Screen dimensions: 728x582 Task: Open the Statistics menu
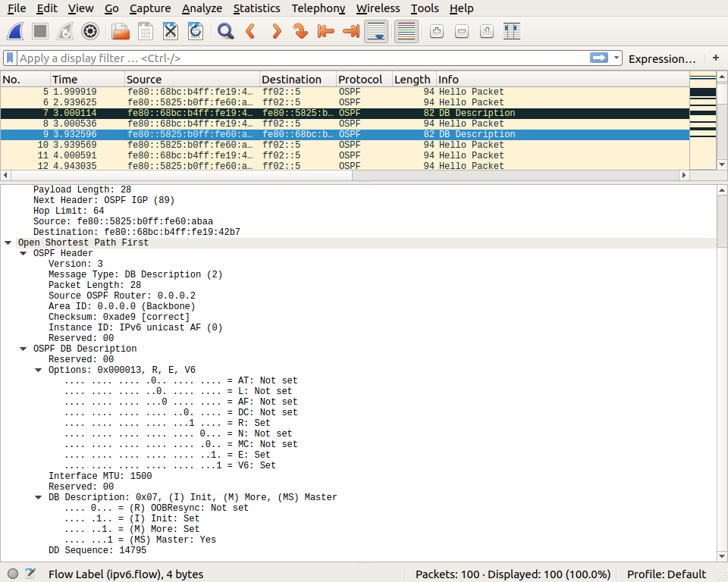pyautogui.click(x=257, y=8)
